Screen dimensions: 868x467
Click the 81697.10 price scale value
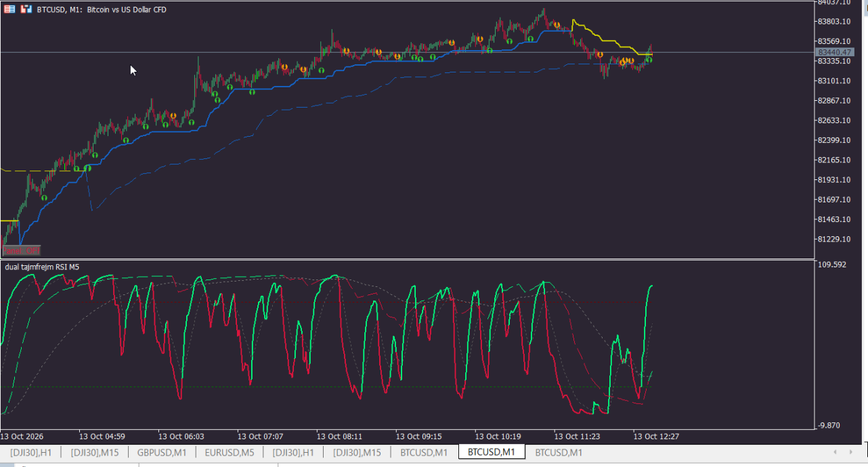point(834,200)
